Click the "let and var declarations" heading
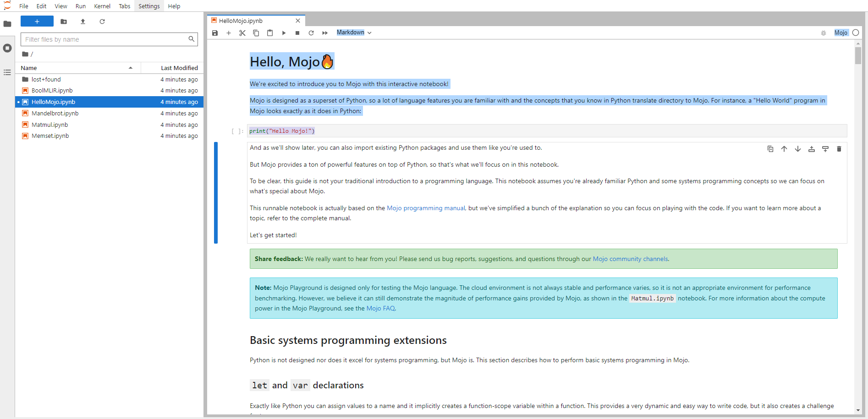The image size is (868, 419). pyautogui.click(x=307, y=385)
